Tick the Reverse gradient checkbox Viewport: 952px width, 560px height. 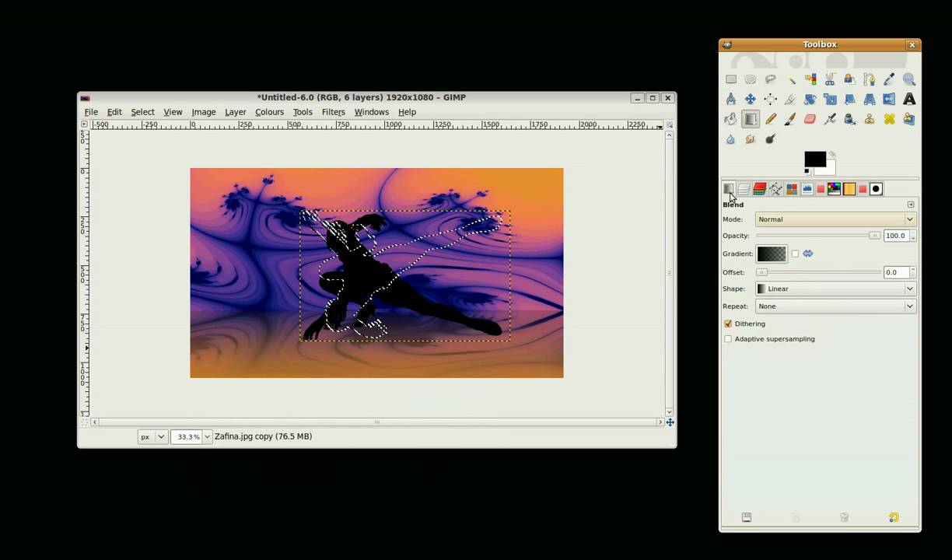(x=795, y=254)
